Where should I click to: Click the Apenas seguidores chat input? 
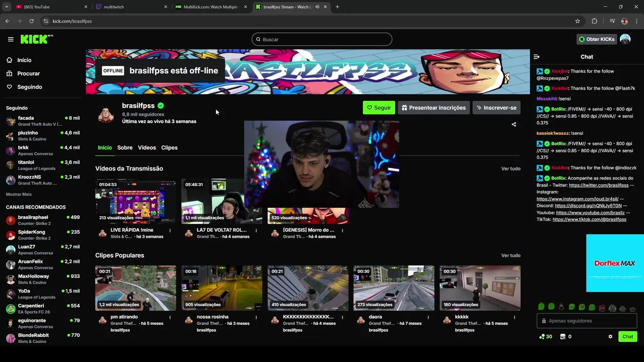click(x=587, y=321)
